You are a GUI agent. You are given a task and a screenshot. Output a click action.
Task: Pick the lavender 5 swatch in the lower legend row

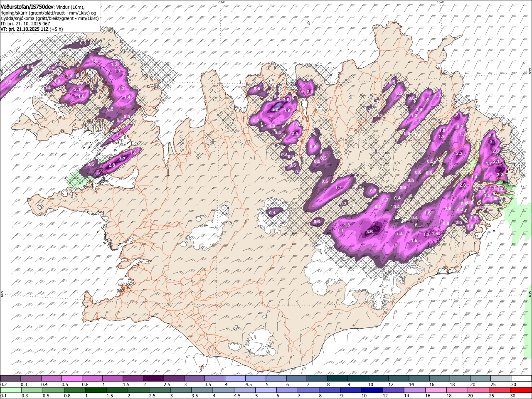tap(266, 390)
